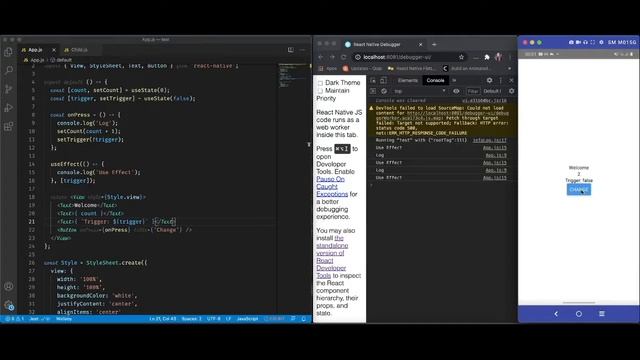Open the browser profile avatar
This screenshot has width=640, height=360.
[498, 57]
